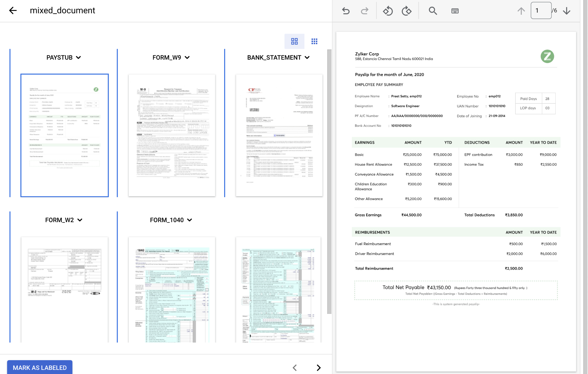Click the thumbnail panel vertical scrollbar
Viewport: 588px width, 374px height.
click(329, 181)
